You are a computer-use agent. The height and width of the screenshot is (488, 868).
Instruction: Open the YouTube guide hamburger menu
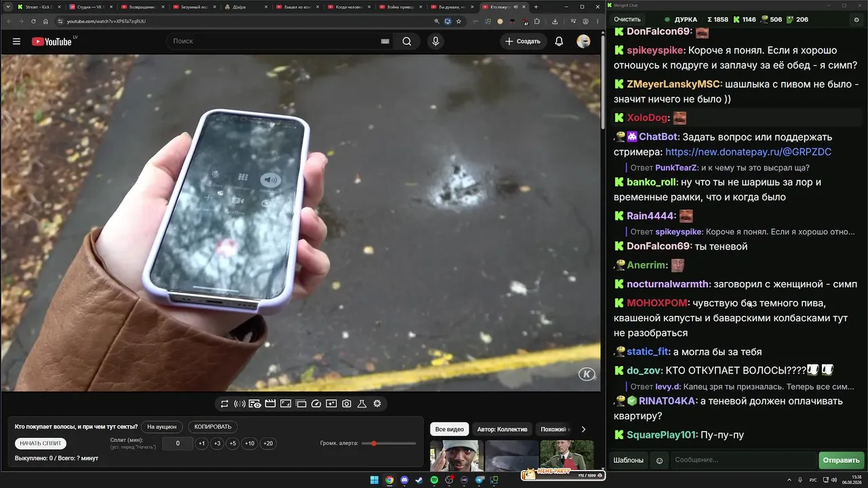tap(16, 41)
